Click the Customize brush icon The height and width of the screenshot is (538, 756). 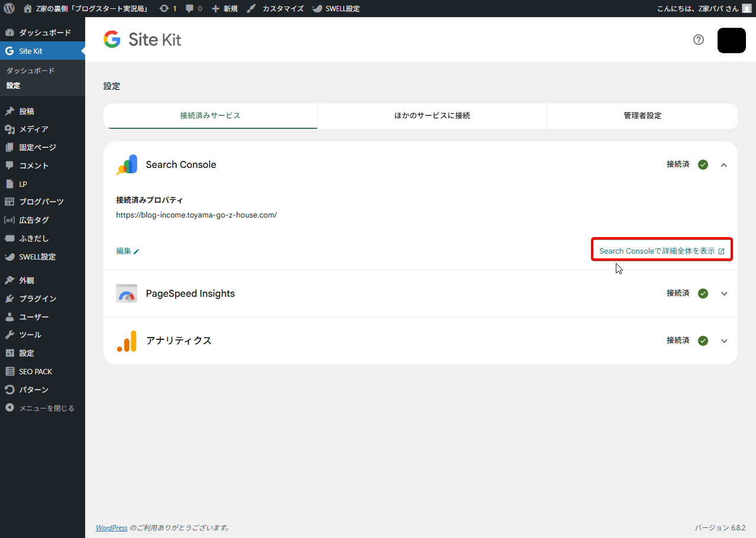pos(251,9)
